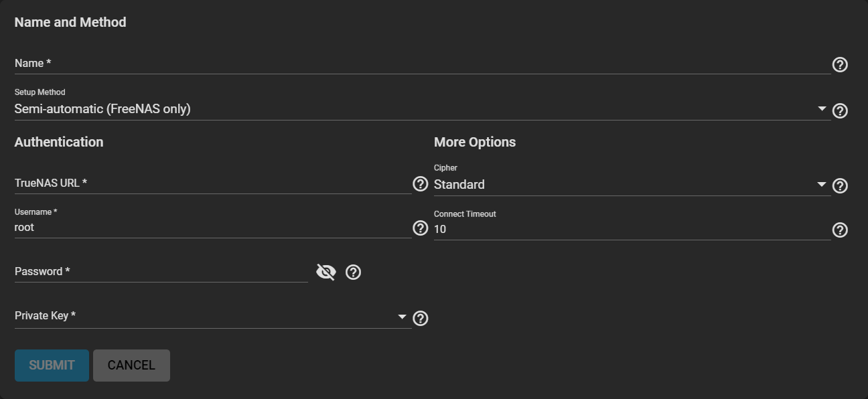Click help icon next to Cipher
The image size is (868, 399).
click(x=840, y=185)
